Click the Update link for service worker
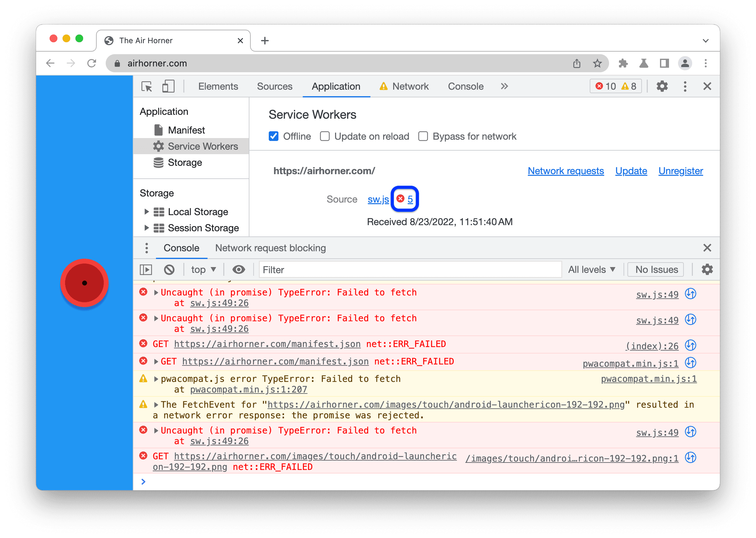Screen dimensions: 756x538 click(x=631, y=171)
